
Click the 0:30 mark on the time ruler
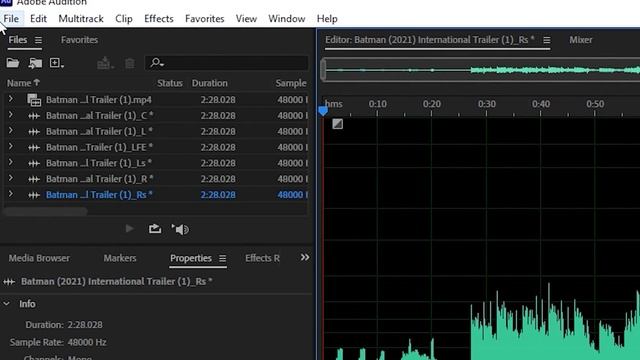[487, 104]
